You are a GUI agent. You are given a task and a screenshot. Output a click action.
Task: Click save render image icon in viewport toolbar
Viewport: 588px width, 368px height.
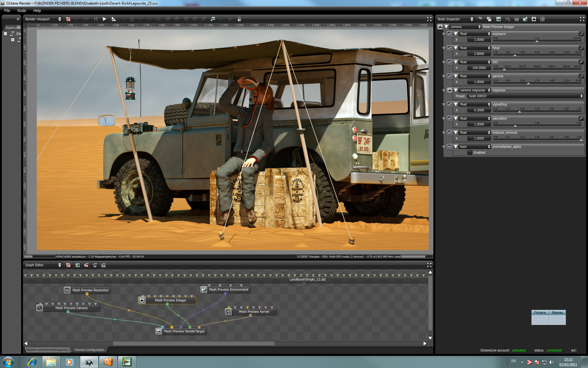(x=213, y=19)
